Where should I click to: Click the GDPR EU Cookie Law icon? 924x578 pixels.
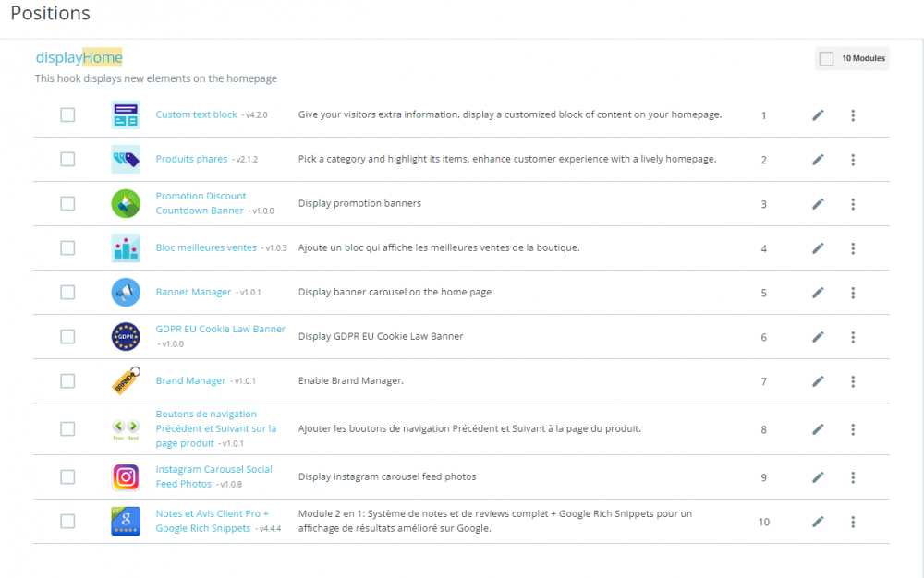[x=126, y=337]
